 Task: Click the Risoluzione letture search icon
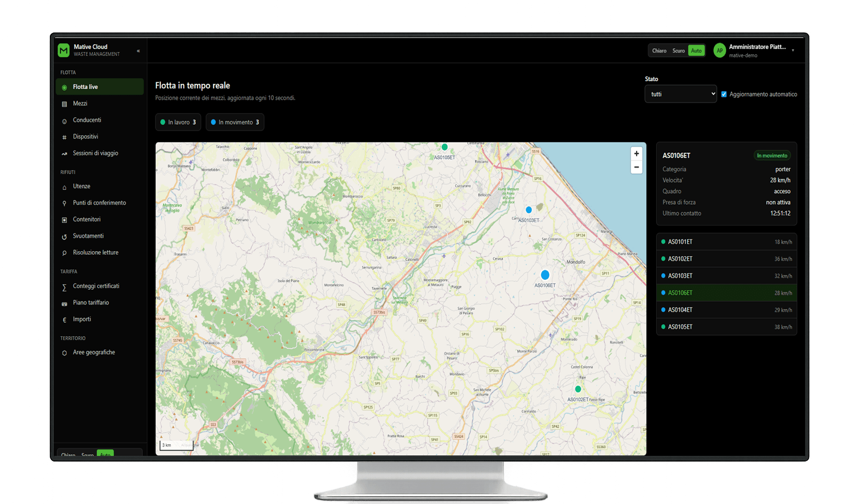point(64,253)
